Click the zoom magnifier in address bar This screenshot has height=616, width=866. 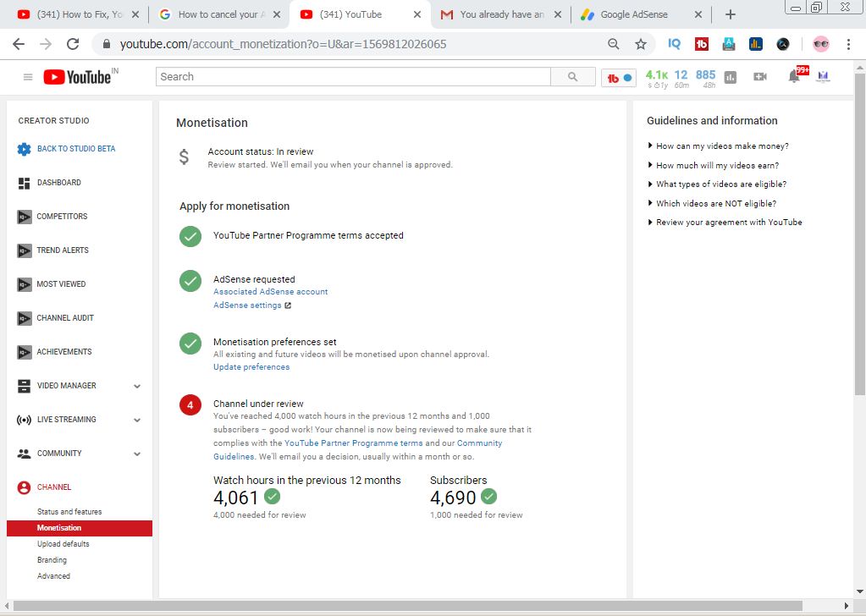pos(613,44)
